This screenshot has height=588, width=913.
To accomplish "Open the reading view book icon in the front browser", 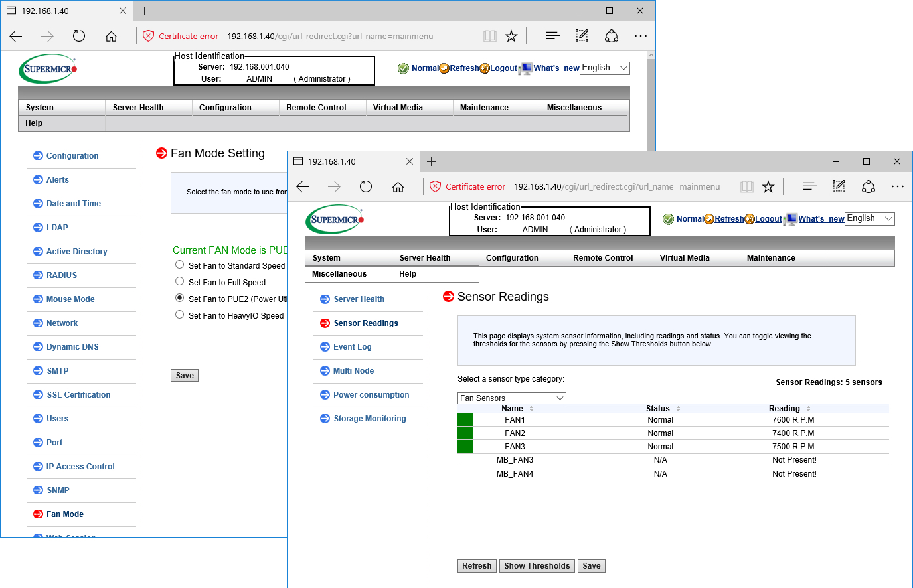I will (747, 187).
